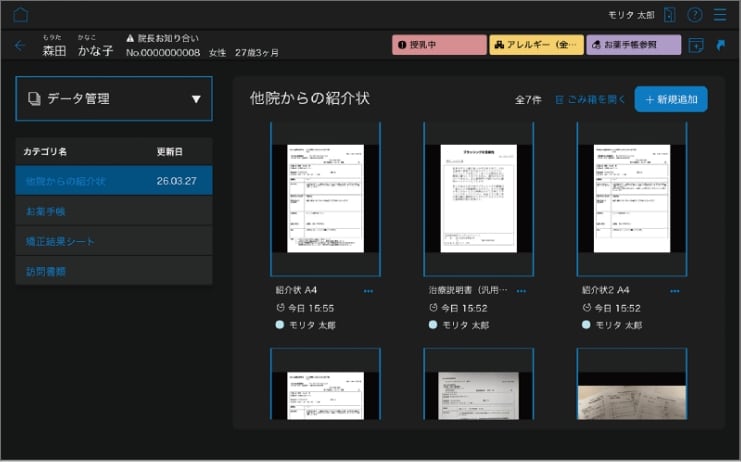
Task: Click the 更新日 column header
Action: [x=170, y=152]
